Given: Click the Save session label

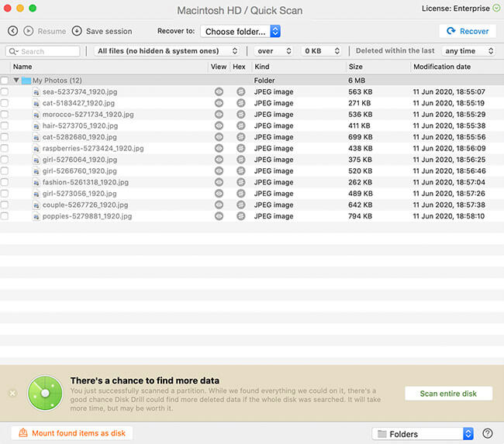Looking at the screenshot, I should [109, 31].
